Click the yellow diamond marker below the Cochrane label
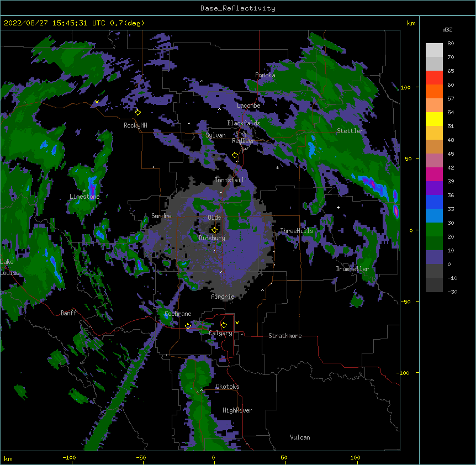This screenshot has height=465, width=476. pos(188,326)
